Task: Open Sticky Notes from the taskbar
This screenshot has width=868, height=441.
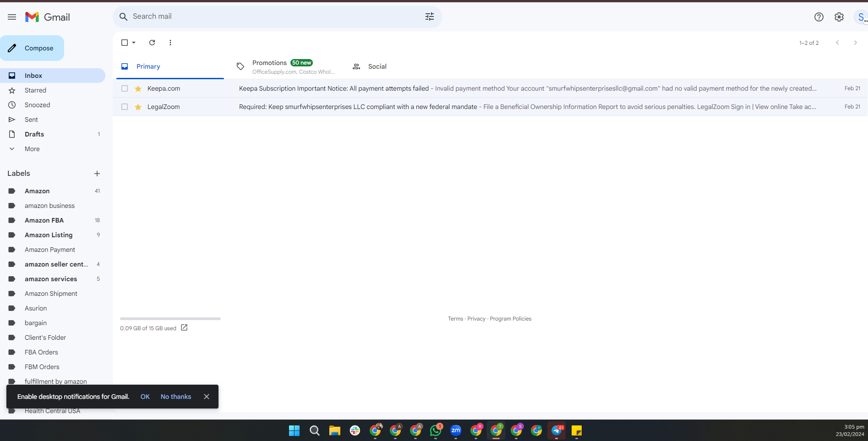Action: pyautogui.click(x=577, y=430)
